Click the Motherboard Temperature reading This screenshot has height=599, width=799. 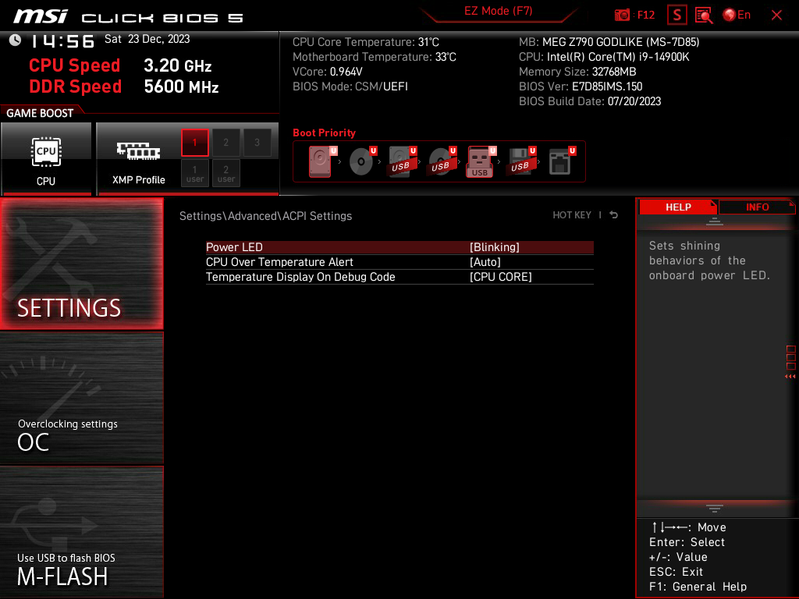[374, 57]
